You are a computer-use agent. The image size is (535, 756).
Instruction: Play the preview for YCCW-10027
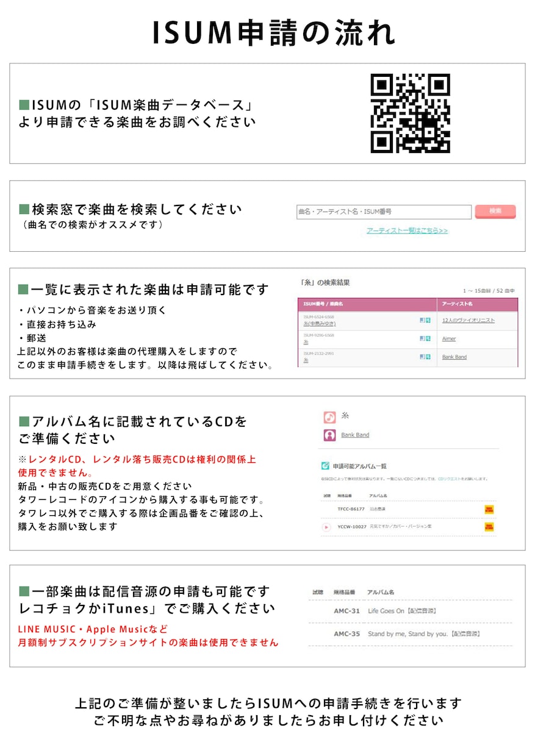coord(326,527)
